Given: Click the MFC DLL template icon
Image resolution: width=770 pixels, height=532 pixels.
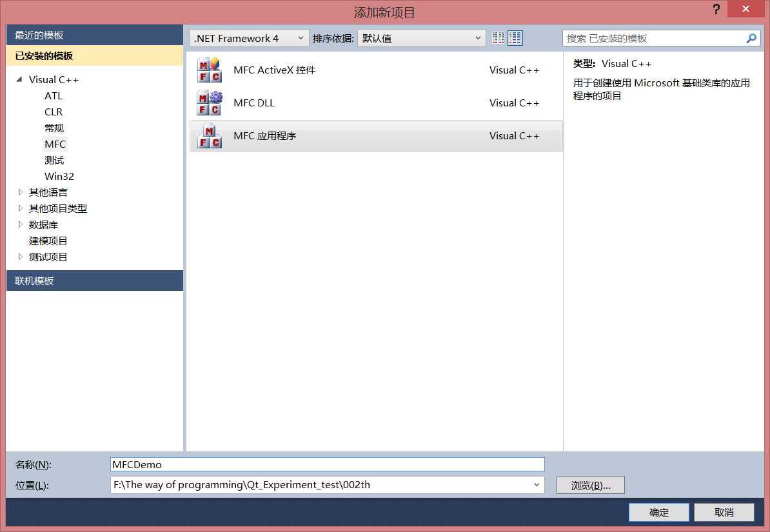Looking at the screenshot, I should pyautogui.click(x=209, y=103).
